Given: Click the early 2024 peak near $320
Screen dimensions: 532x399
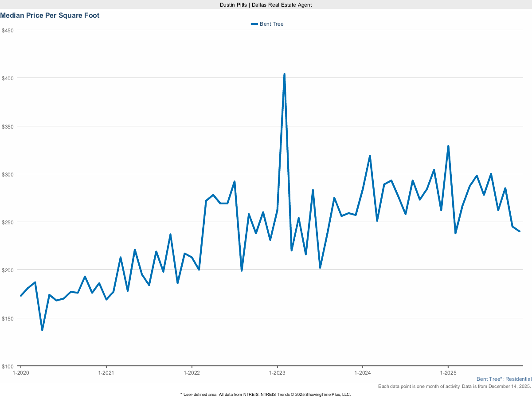Looking at the screenshot, I should click(370, 156).
